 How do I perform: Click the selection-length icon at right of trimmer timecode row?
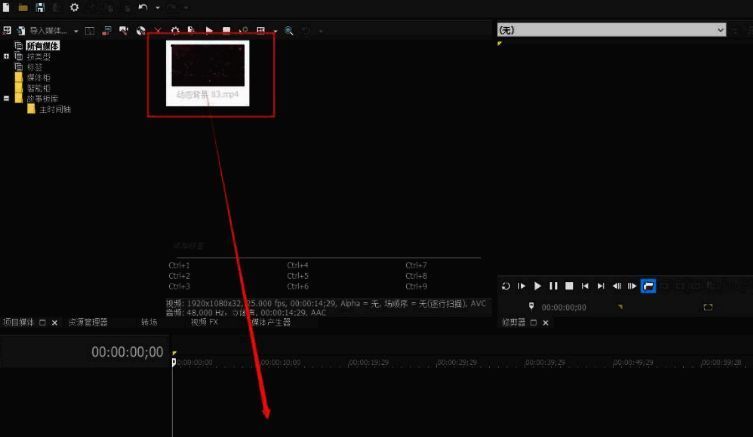click(x=708, y=307)
